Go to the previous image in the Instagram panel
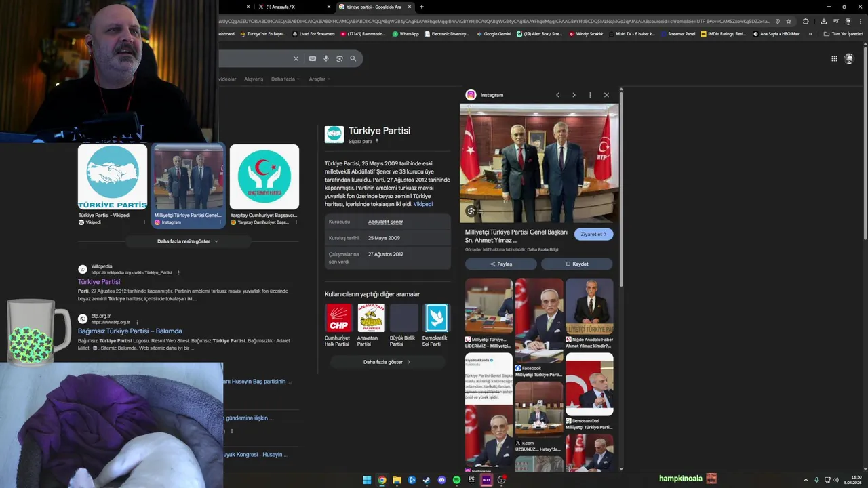868x488 pixels. [558, 95]
